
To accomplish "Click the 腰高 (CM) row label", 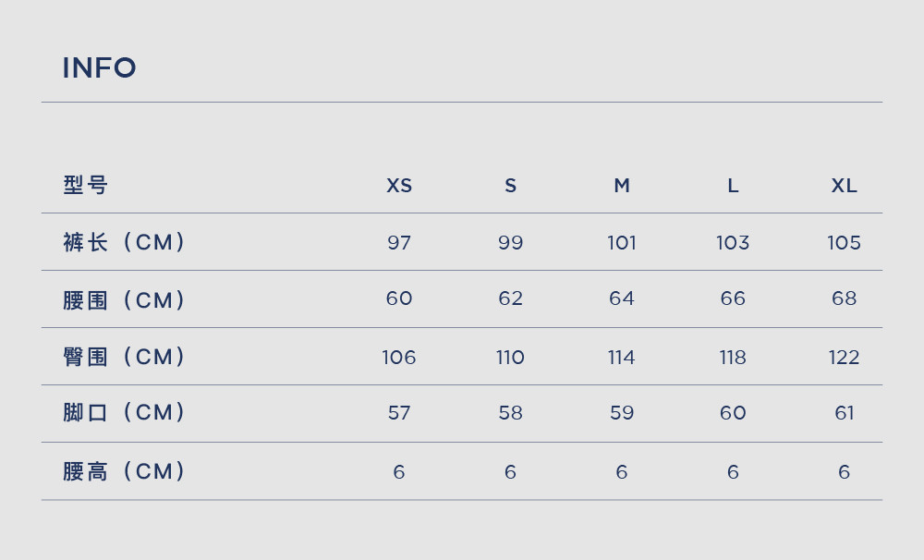I will click(124, 471).
